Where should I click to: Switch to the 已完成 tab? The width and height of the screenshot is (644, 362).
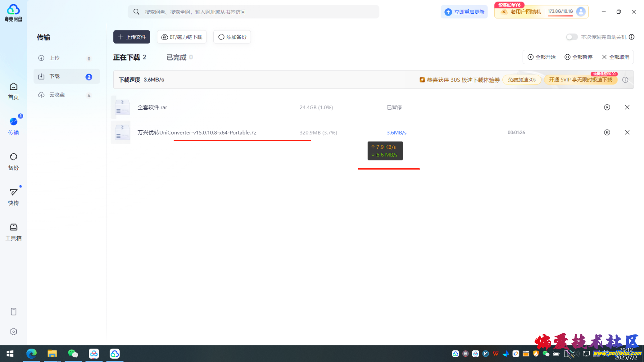[176, 57]
